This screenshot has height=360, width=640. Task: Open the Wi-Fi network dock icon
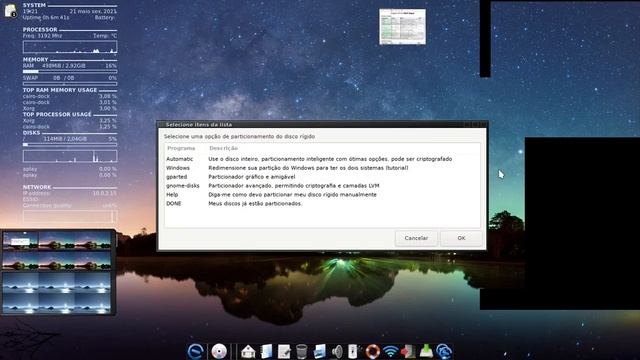coord(390,351)
